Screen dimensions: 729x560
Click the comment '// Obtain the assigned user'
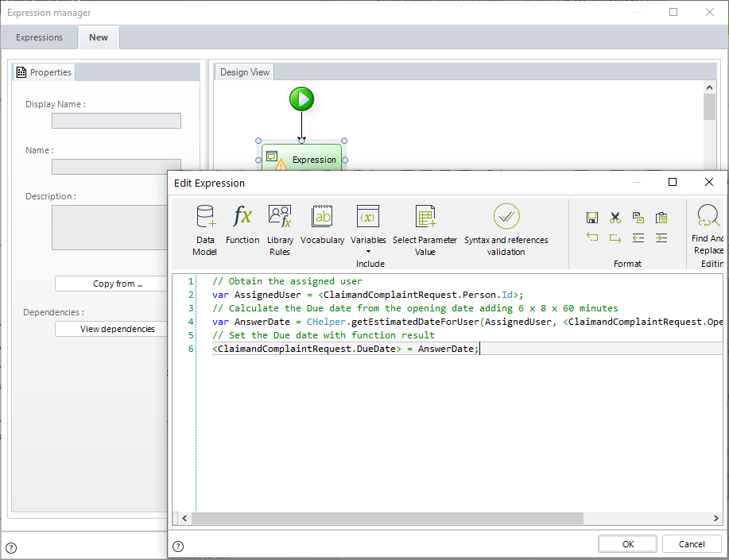click(287, 281)
